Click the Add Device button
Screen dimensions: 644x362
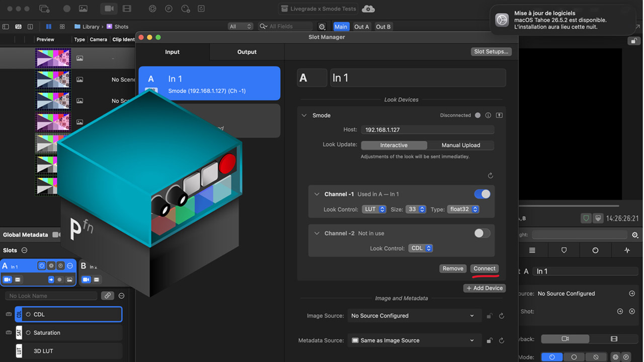pos(485,288)
